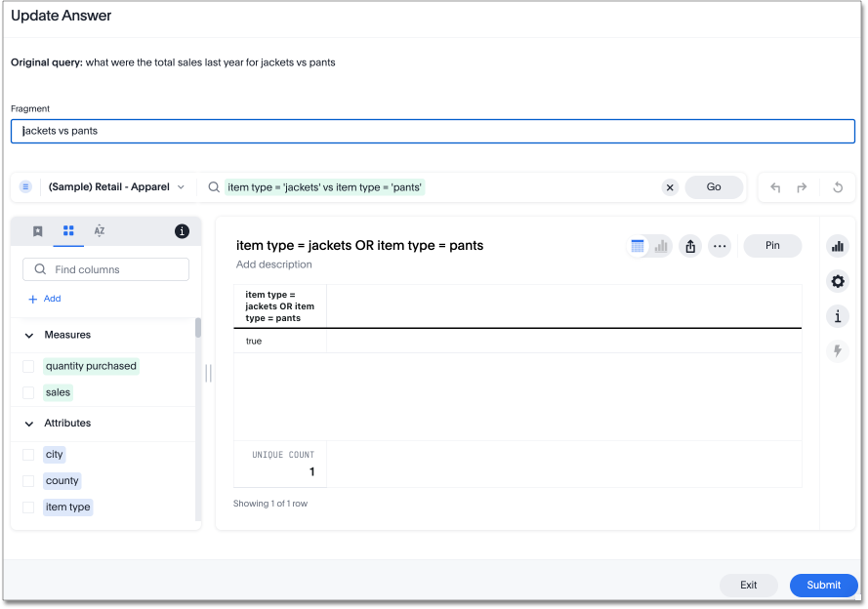Click Add description under the answer title
The height and width of the screenshot is (609, 868).
[266, 264]
